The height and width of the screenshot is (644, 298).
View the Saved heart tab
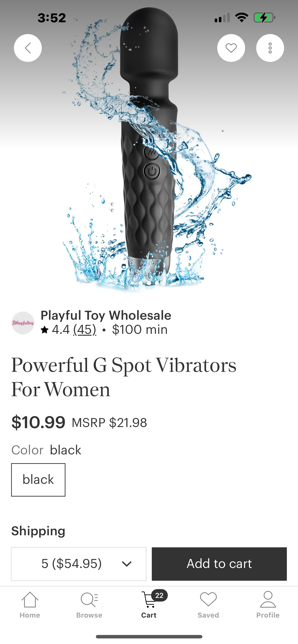(x=208, y=605)
